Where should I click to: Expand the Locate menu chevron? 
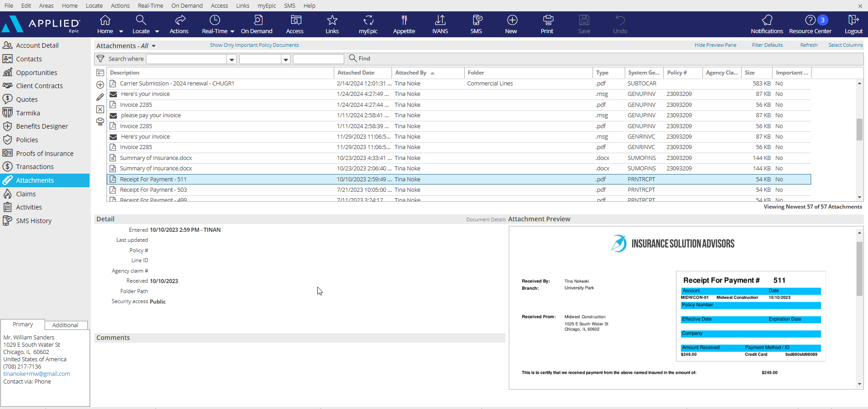coord(157,31)
